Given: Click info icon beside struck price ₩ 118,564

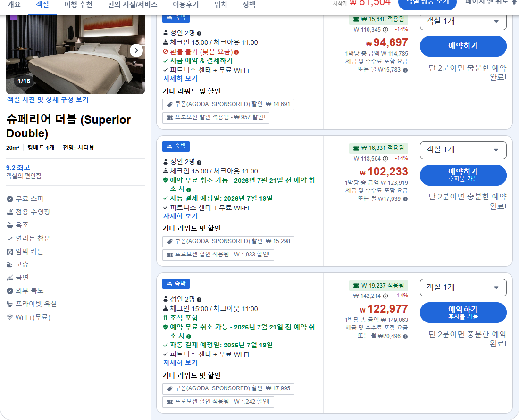Looking at the screenshot, I should pos(385,159).
